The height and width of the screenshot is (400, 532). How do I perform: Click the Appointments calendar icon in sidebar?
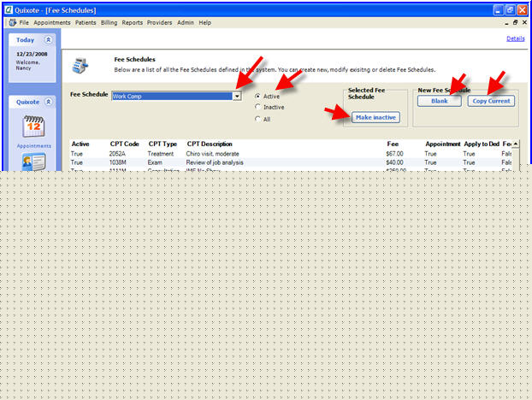tap(33, 126)
